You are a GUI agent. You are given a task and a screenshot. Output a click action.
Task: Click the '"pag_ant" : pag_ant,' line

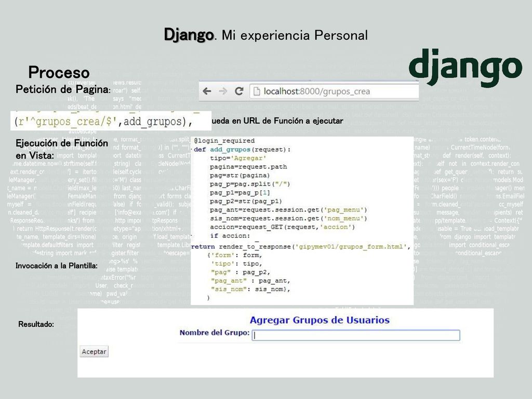(250, 281)
